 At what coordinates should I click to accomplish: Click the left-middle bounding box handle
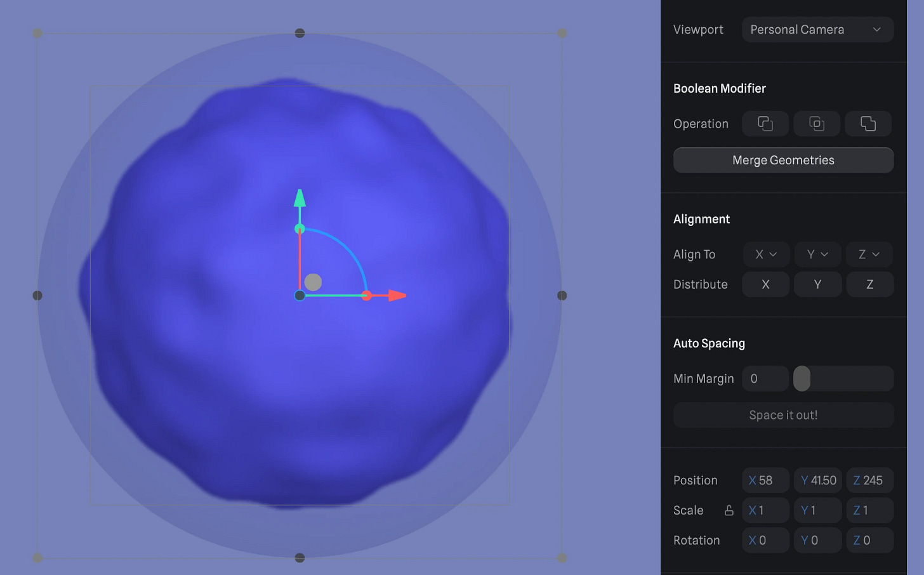tap(37, 296)
